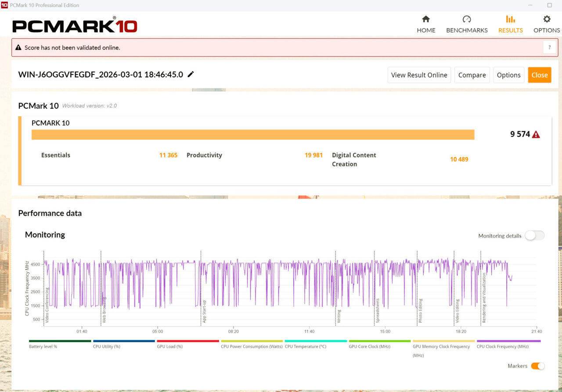Maximize the PCMark 10 window

coord(549,5)
